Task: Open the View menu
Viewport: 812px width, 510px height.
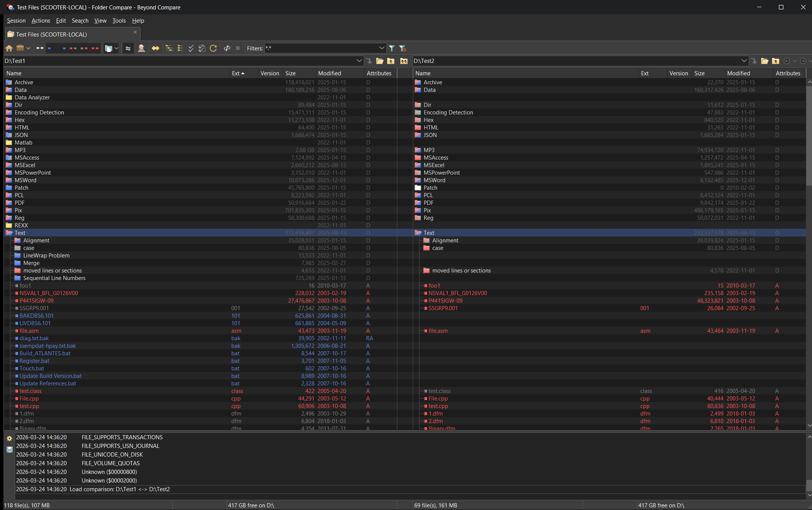Action: coord(100,21)
